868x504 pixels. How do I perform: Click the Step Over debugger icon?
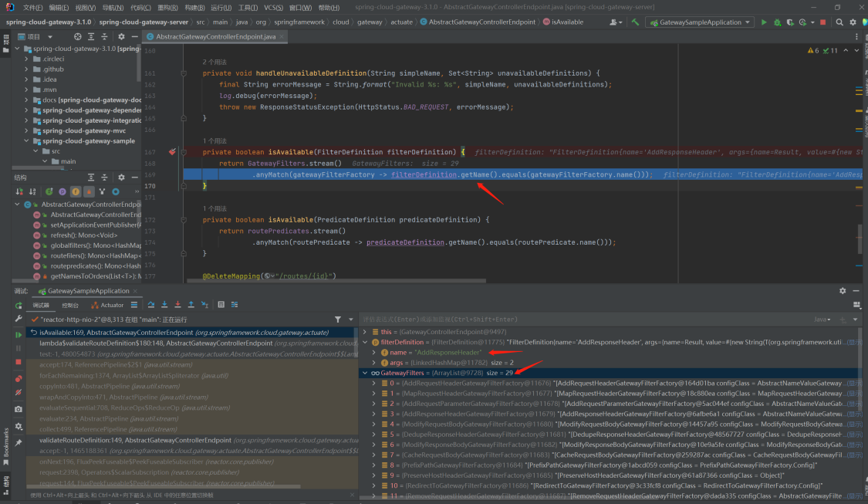pyautogui.click(x=151, y=305)
